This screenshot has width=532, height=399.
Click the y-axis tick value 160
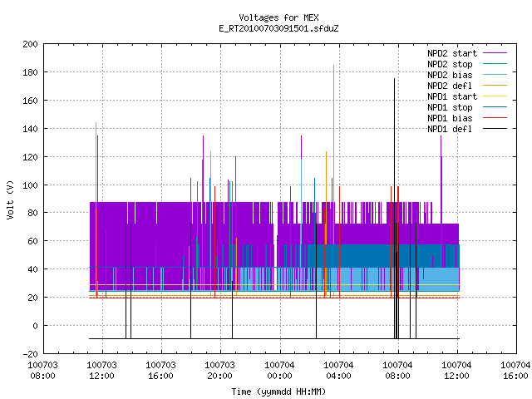pyautogui.click(x=30, y=101)
